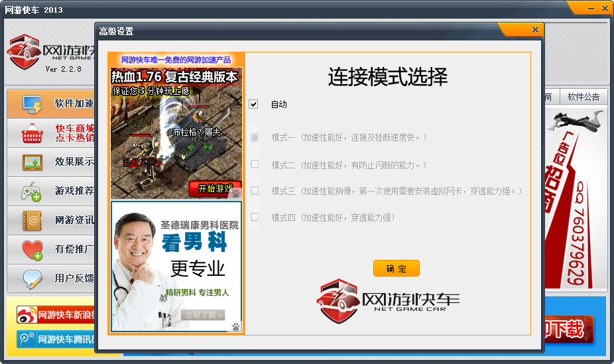Click 网游快车唯一免费的网游加速产品 link
Image resolution: width=614 pixels, height=364 pixels.
[x=176, y=60]
